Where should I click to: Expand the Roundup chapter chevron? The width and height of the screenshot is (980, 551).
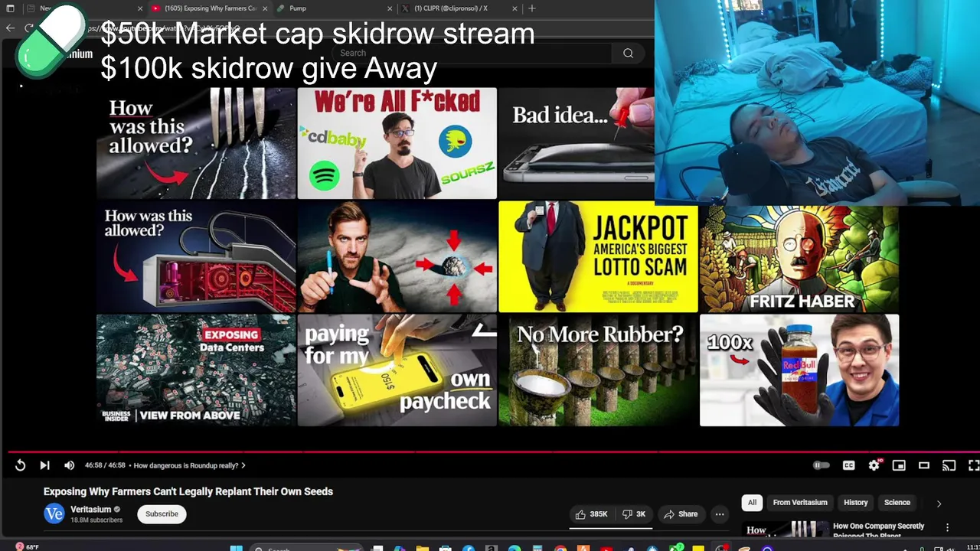click(243, 465)
